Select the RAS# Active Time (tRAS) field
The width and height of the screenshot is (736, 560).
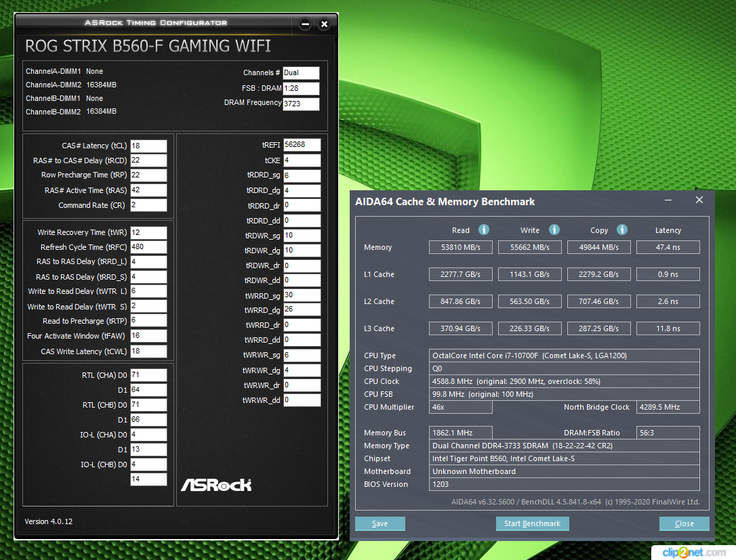coord(148,190)
